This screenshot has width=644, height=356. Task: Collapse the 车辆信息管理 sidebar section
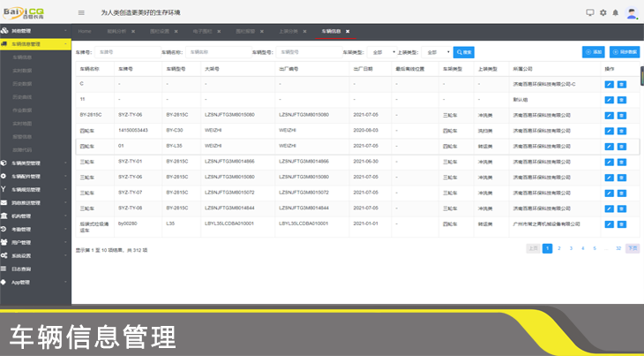pyautogui.click(x=35, y=44)
